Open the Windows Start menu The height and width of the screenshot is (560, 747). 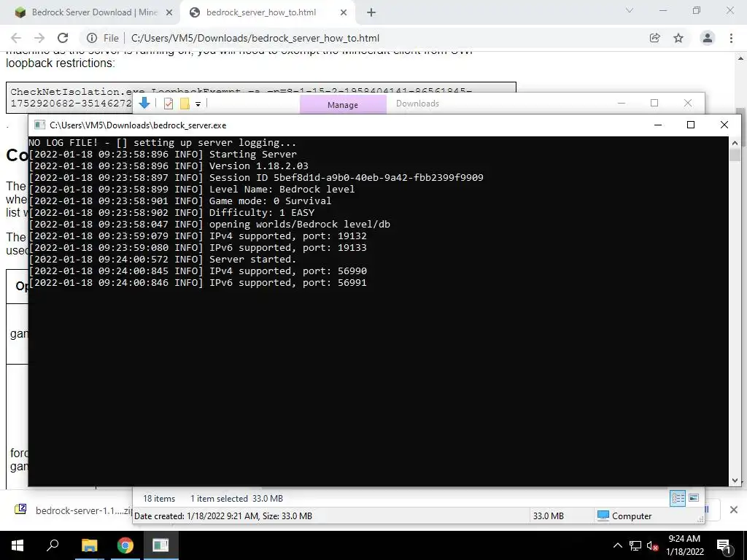tap(18, 545)
